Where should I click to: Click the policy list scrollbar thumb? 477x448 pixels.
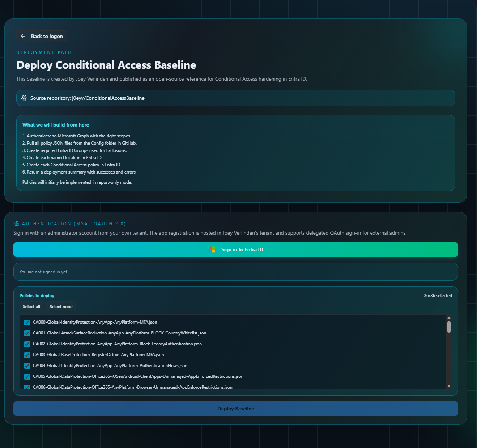(449, 327)
